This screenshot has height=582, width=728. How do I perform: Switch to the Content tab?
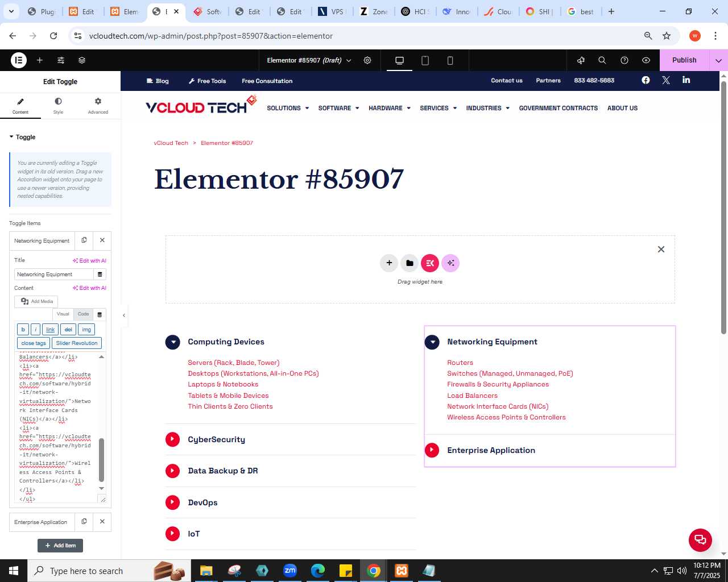click(x=20, y=106)
